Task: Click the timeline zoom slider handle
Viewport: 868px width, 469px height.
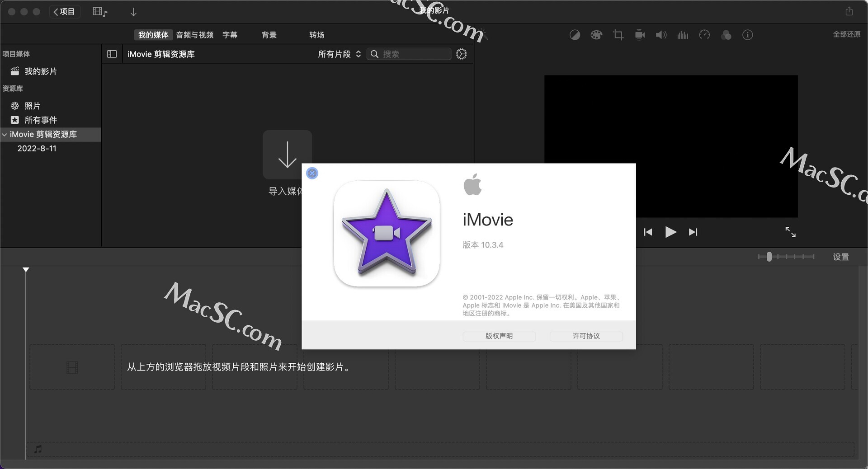Action: (x=769, y=257)
